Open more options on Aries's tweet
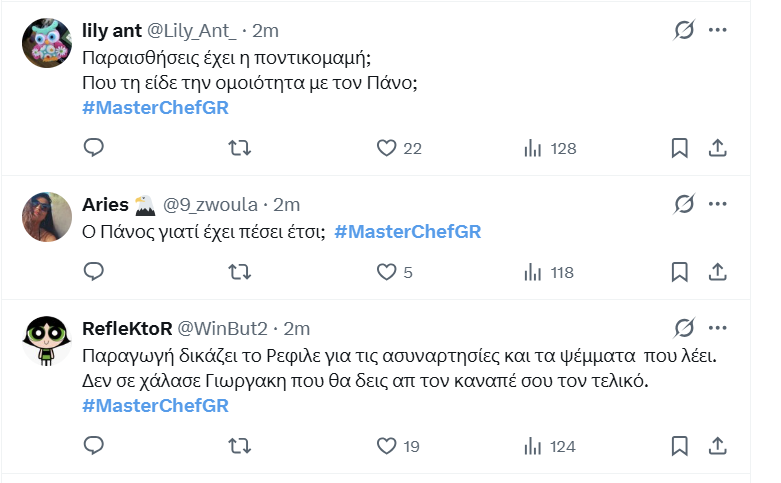Screen dimensions: 781x483 pos(717,204)
